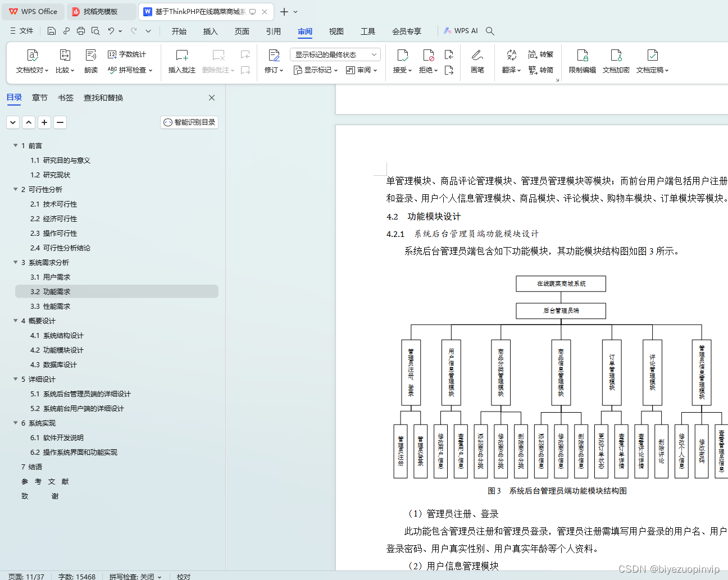Collapse the 1 前言 outline node
The height and width of the screenshot is (580, 728).
15,145
